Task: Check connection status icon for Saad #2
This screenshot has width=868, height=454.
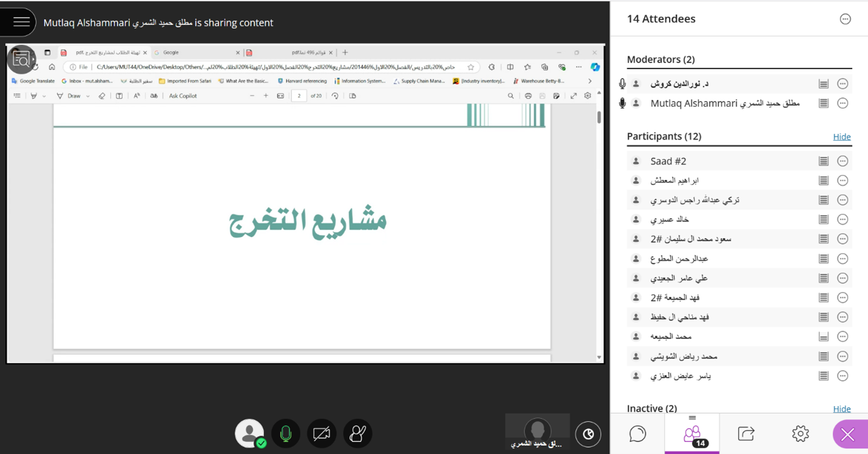Action: point(823,161)
